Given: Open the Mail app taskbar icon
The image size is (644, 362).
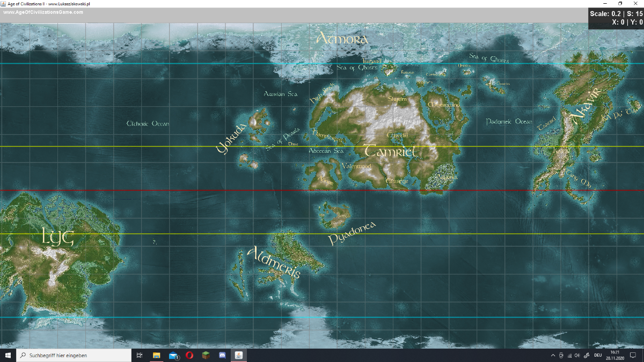Looking at the screenshot, I should [x=173, y=355].
